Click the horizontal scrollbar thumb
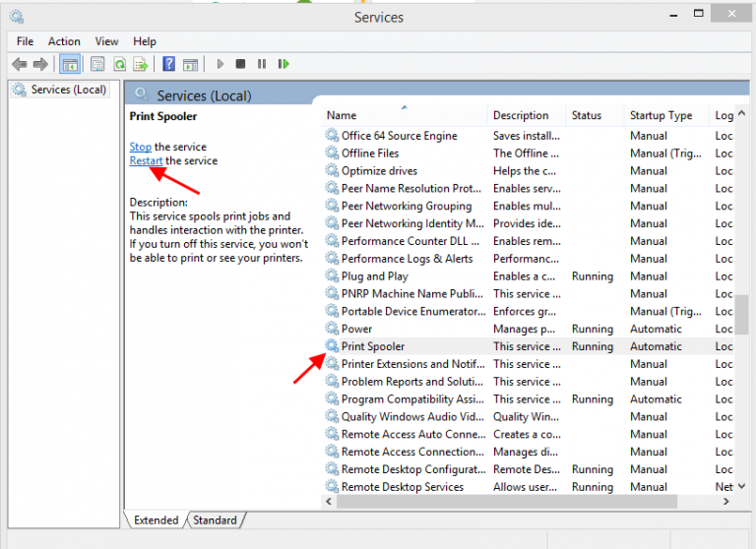Image resolution: width=756 pixels, height=549 pixels. point(507,501)
